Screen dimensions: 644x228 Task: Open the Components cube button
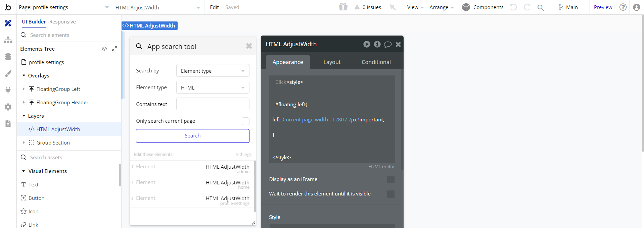[482, 7]
